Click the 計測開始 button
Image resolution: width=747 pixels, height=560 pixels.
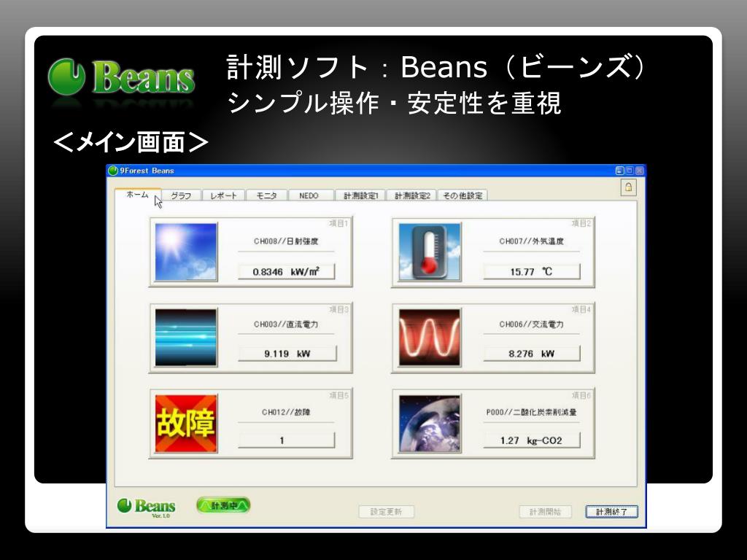click(x=545, y=511)
